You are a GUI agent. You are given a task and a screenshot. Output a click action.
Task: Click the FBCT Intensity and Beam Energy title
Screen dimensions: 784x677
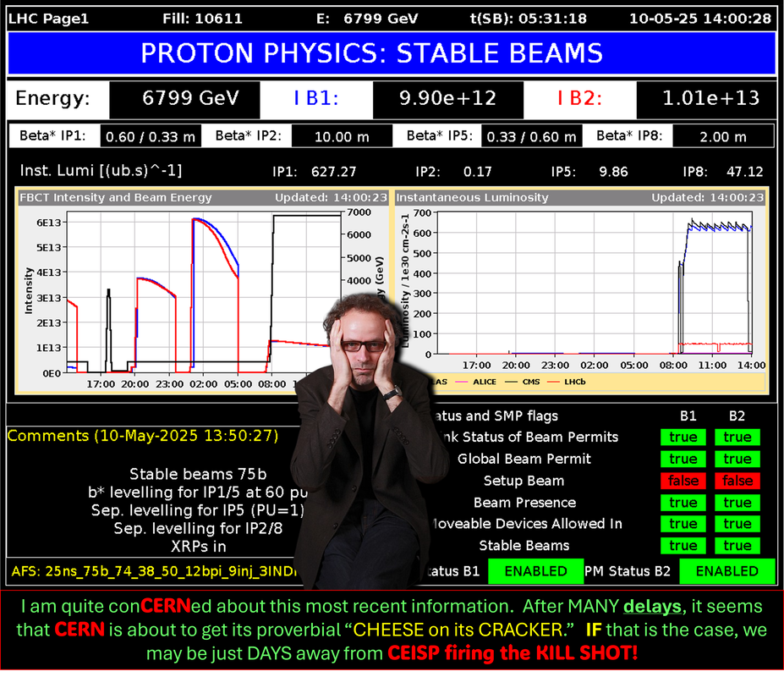(x=116, y=197)
